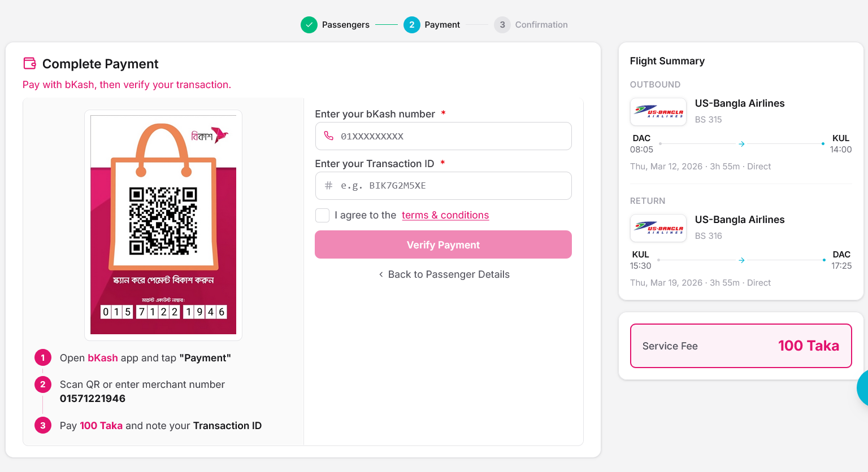Click step 3 circle beside Pay 100 Taka
Image resolution: width=868 pixels, height=472 pixels.
coord(43,425)
